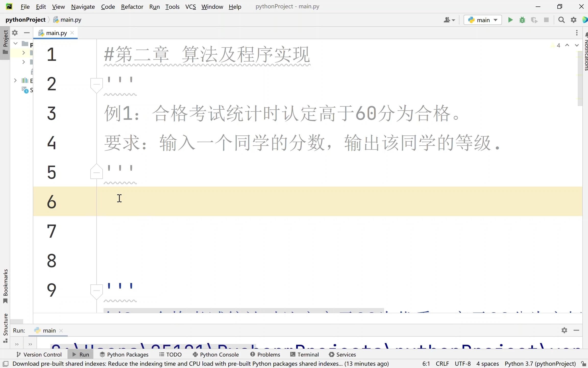Click the CRLF line separator selector
The width and height of the screenshot is (588, 368).
click(442, 364)
